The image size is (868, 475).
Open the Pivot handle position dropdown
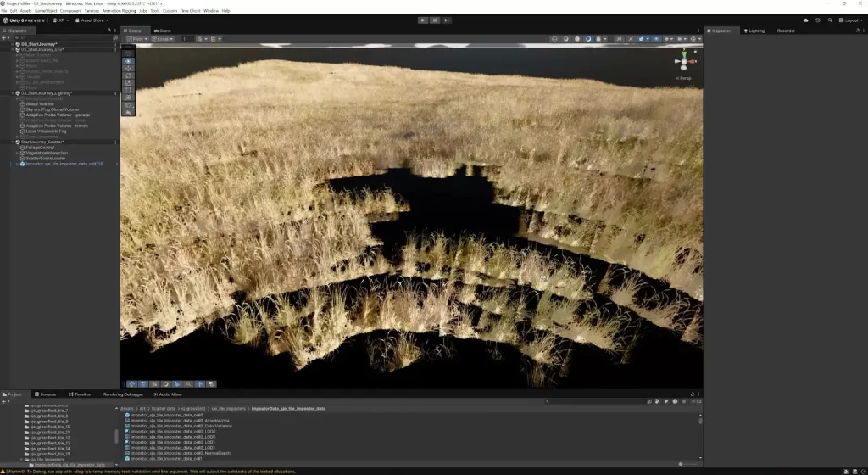click(136, 38)
